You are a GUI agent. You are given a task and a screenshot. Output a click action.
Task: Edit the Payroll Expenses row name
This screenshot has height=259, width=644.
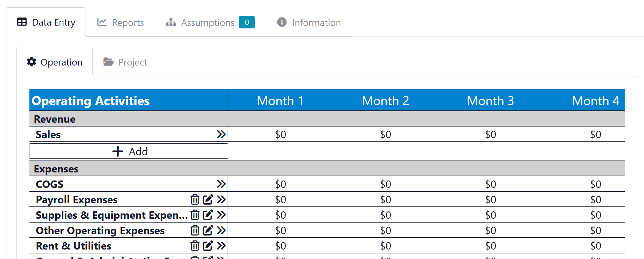tap(208, 199)
